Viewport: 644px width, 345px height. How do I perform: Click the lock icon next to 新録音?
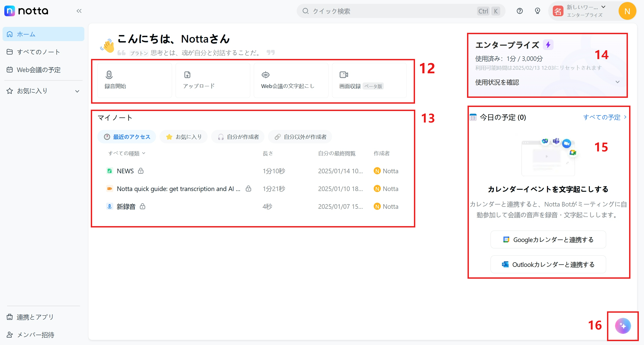[x=143, y=206]
